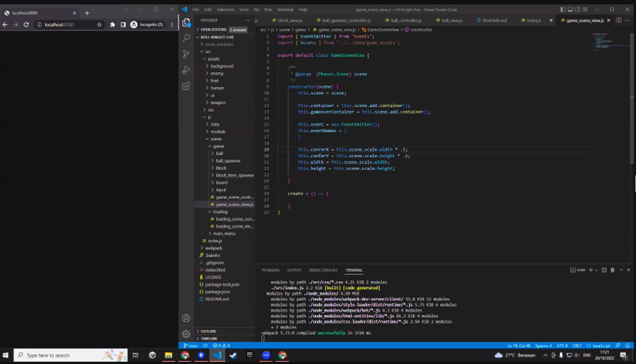Open the Extensions view

(186, 86)
